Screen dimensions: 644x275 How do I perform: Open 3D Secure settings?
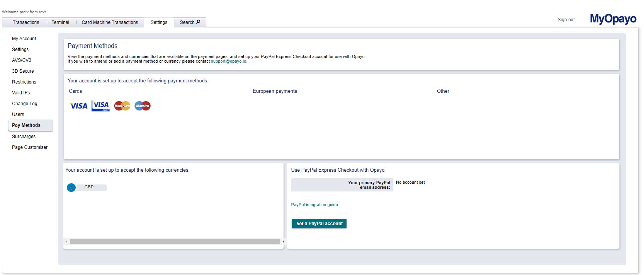(23, 71)
